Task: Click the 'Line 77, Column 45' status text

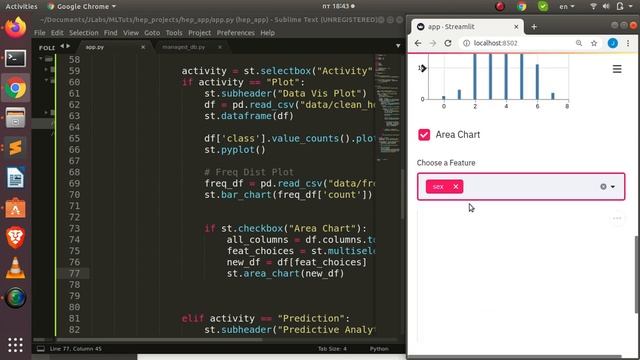Action: click(76, 349)
